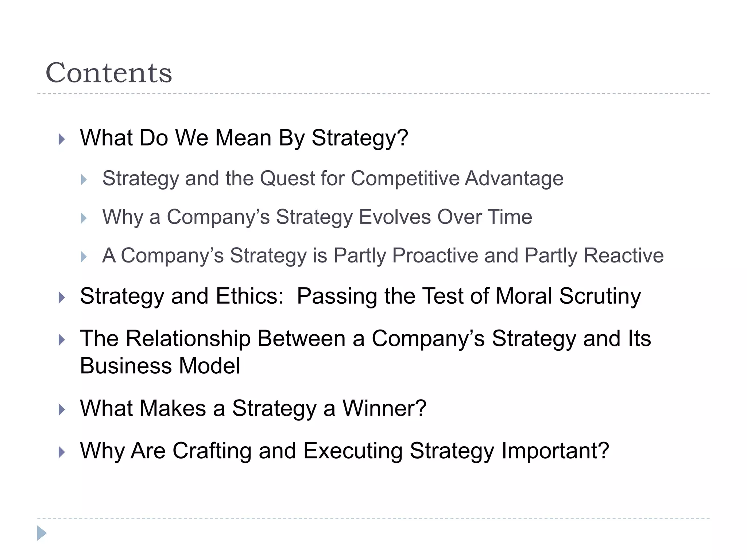The height and width of the screenshot is (560, 747).
Task: Click the dashed divider line above the footer
Action: (x=373, y=518)
